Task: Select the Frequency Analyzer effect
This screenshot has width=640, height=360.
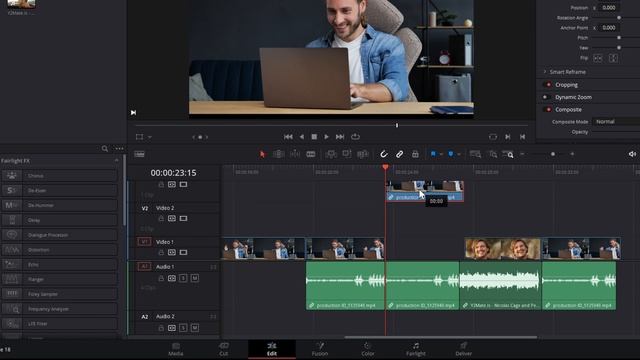Action: point(60,309)
